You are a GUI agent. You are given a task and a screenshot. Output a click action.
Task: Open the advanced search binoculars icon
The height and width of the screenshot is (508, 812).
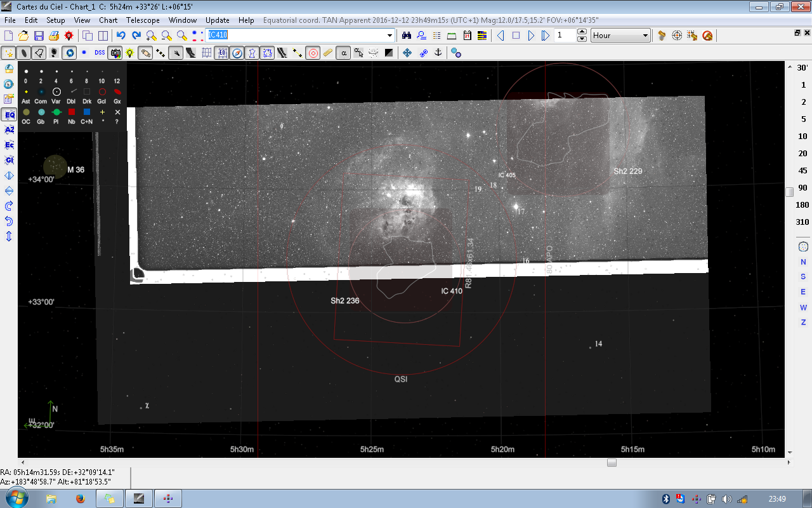(x=407, y=36)
